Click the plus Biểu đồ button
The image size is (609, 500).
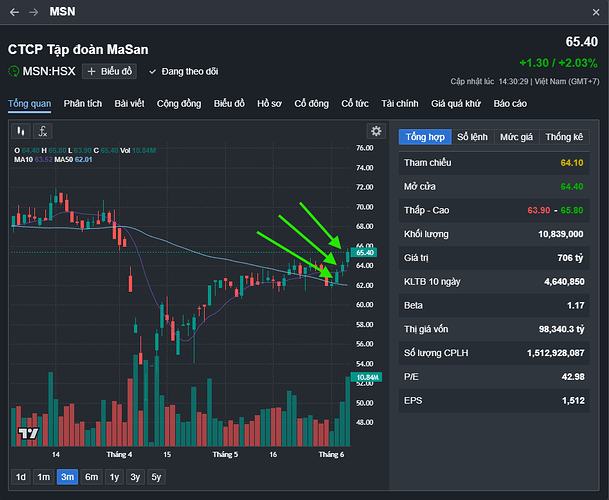point(109,72)
